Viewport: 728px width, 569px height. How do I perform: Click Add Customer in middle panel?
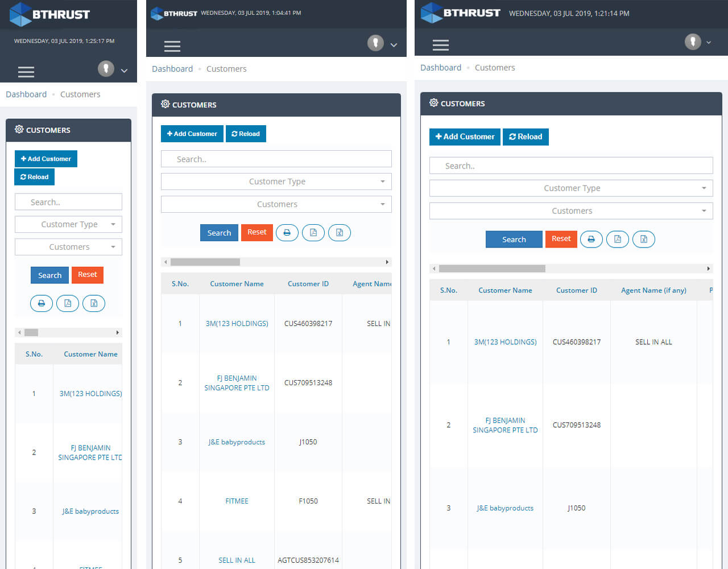[x=192, y=134]
